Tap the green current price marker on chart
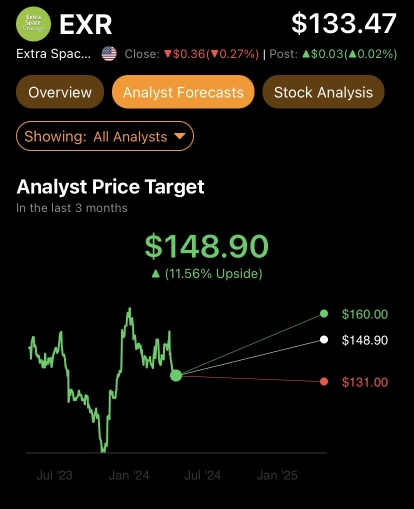The image size is (414, 509). tap(176, 376)
